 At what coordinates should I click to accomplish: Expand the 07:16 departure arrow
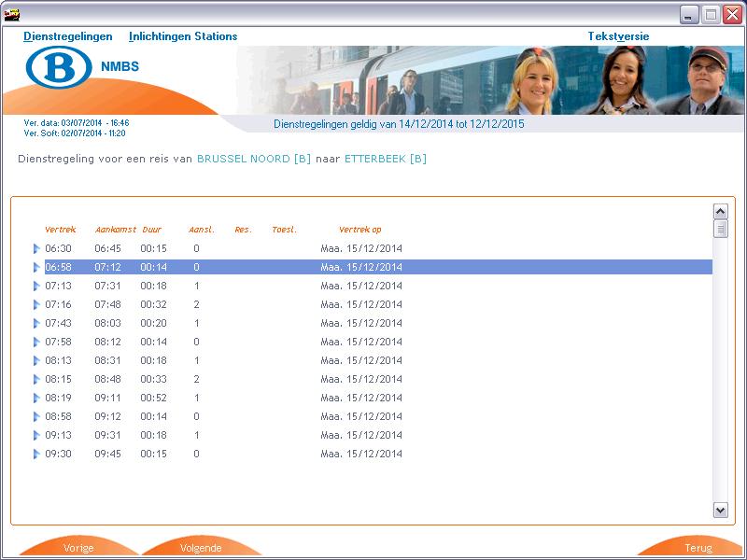[x=36, y=305]
